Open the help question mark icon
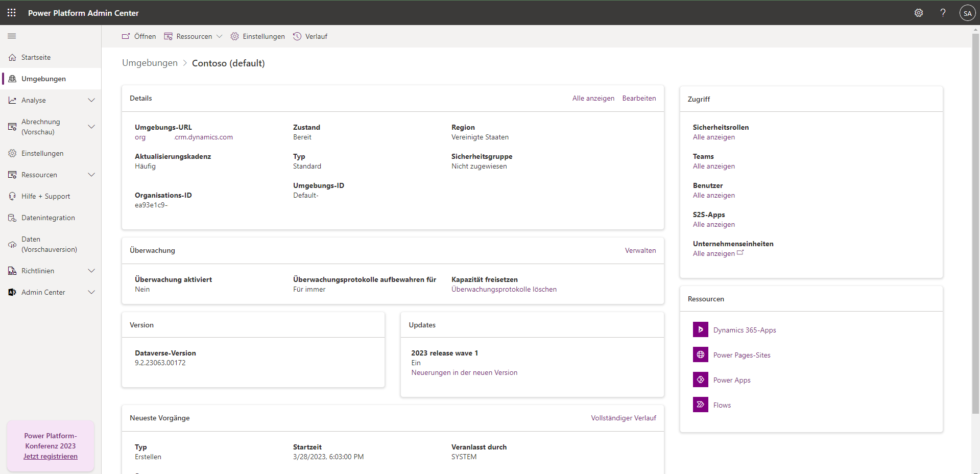Screen dimensions: 980x474 (943, 13)
